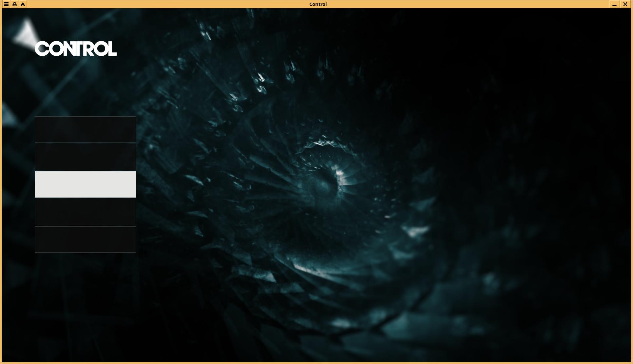The image size is (633, 364).
Task: Select the topmost dark menu entry
Action: (x=85, y=129)
